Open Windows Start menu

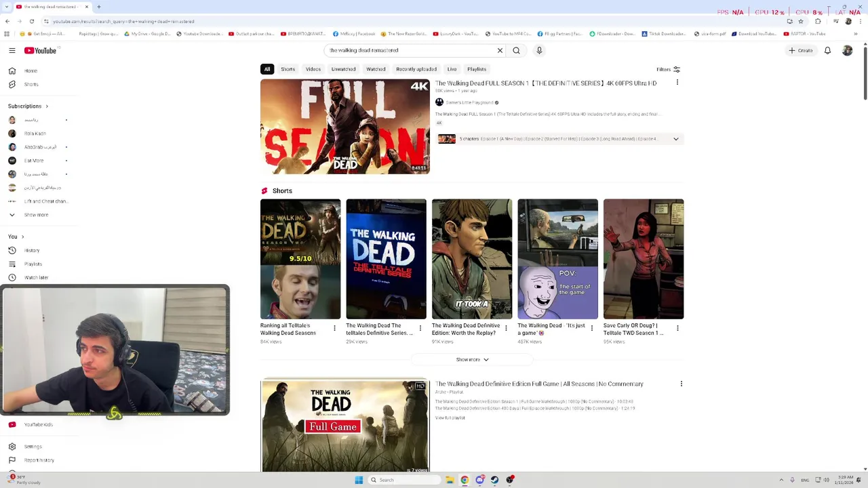point(359,480)
